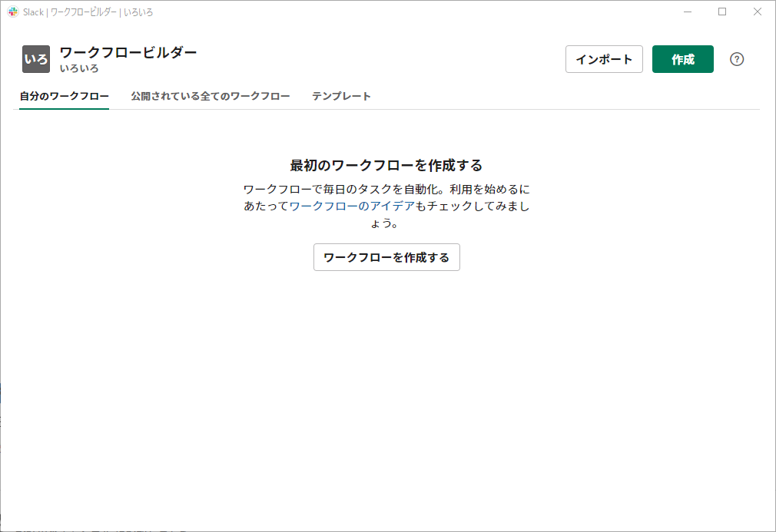Switch to the テンプレート tab
Viewport: 776px width, 532px height.
coord(340,96)
